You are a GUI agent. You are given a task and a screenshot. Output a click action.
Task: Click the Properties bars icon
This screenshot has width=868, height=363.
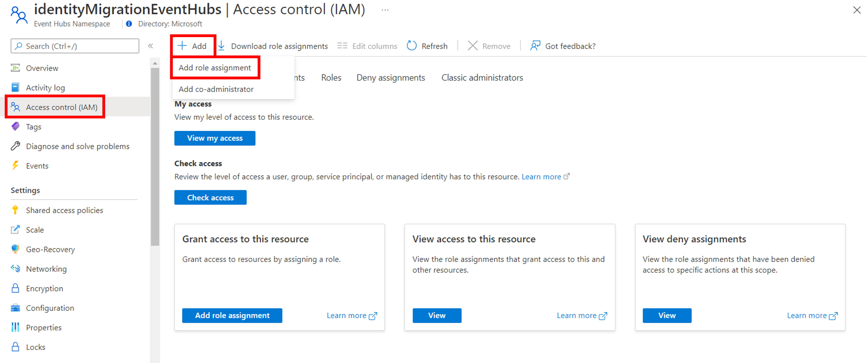coord(16,327)
